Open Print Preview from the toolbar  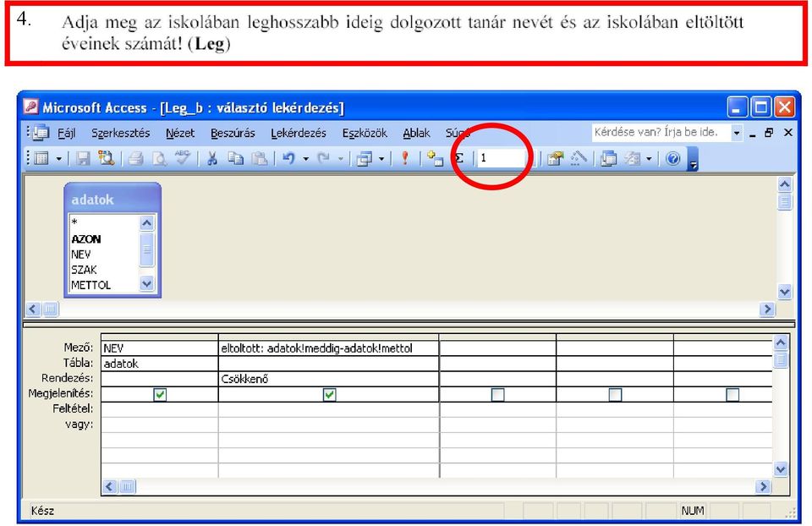[x=160, y=158]
